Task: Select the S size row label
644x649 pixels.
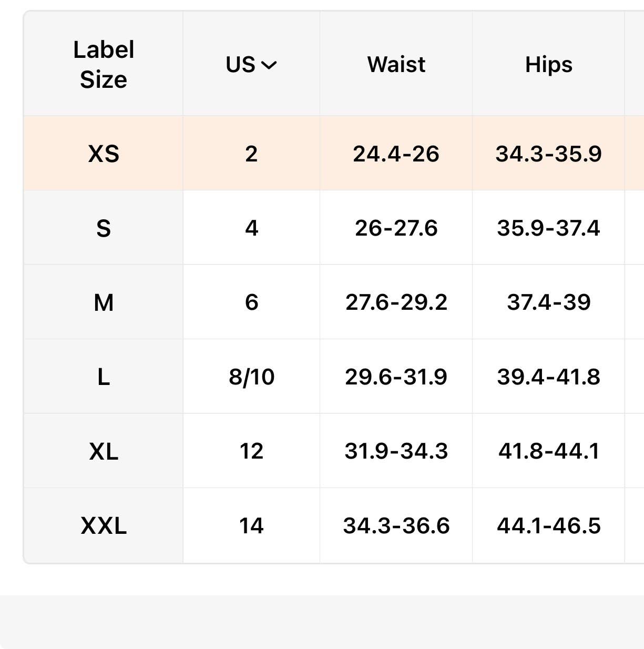Action: [x=104, y=228]
